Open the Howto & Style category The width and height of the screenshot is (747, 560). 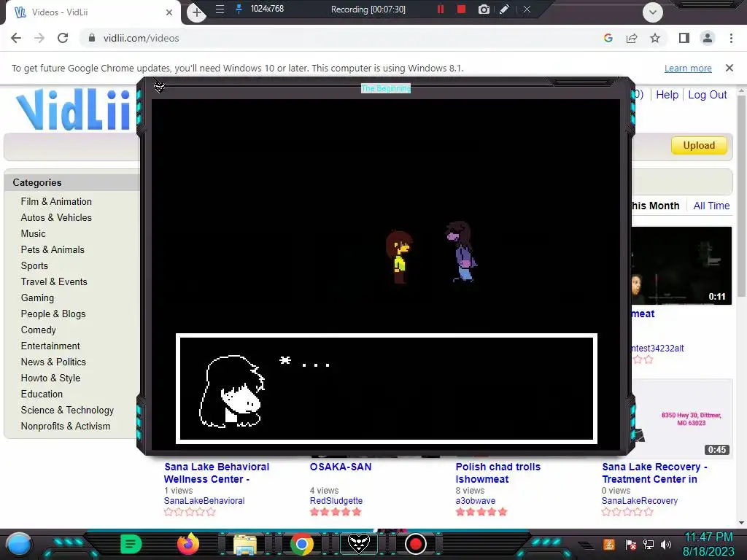(50, 378)
